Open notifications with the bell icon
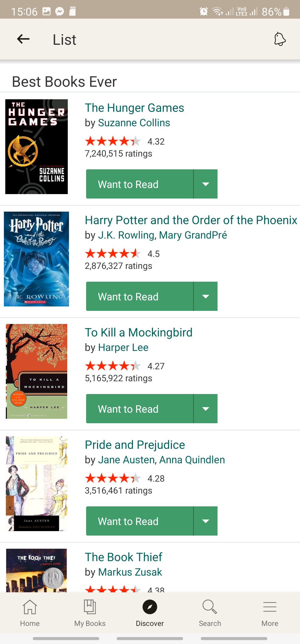Image resolution: width=300 pixels, height=644 pixels. point(279,39)
